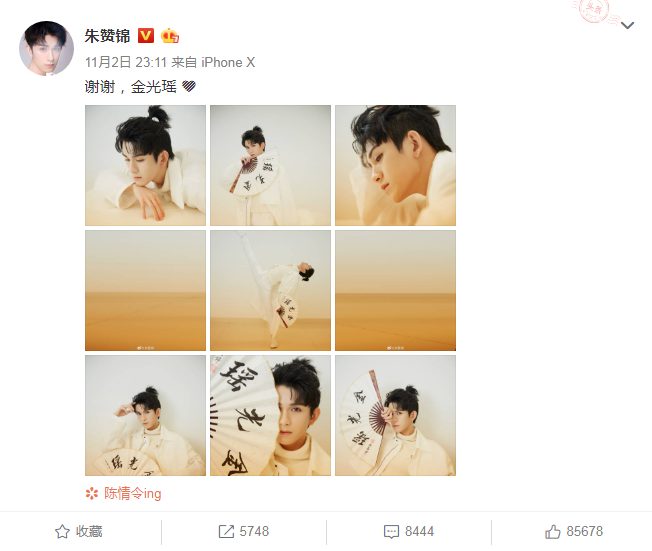Screen dimensions: 652x551
Task: Open the bottom-middle fan close-up photo
Action: coord(270,415)
